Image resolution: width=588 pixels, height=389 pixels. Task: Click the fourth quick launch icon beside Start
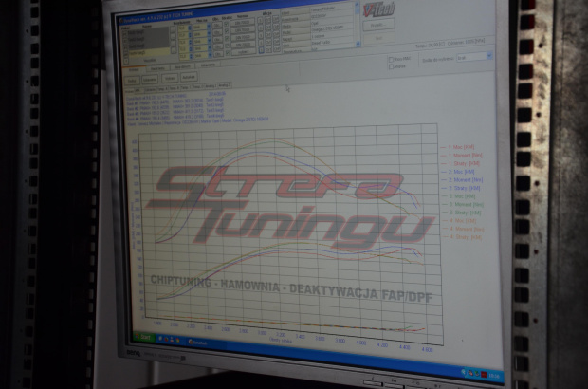pos(177,341)
